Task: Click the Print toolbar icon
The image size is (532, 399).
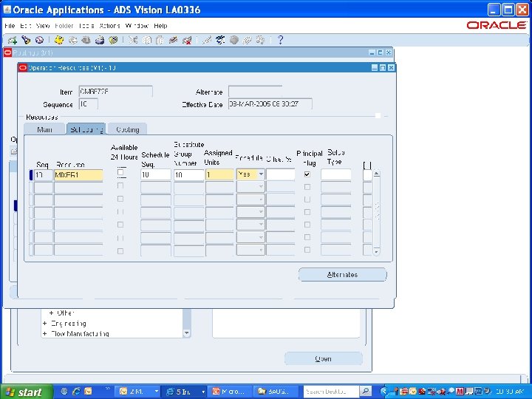Action: 100,40
